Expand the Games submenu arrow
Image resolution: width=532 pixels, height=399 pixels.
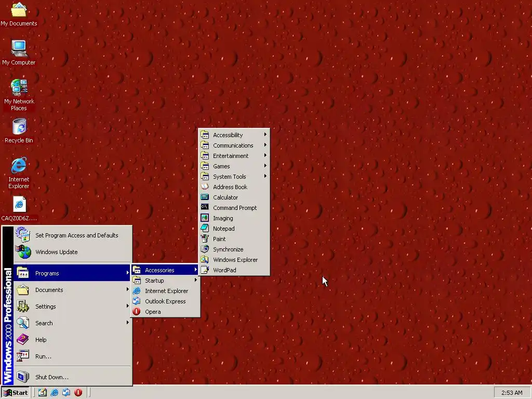pos(265,166)
